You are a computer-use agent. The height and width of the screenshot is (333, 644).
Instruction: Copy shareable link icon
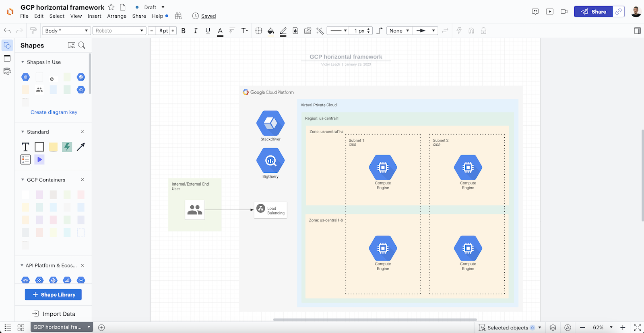(x=619, y=12)
